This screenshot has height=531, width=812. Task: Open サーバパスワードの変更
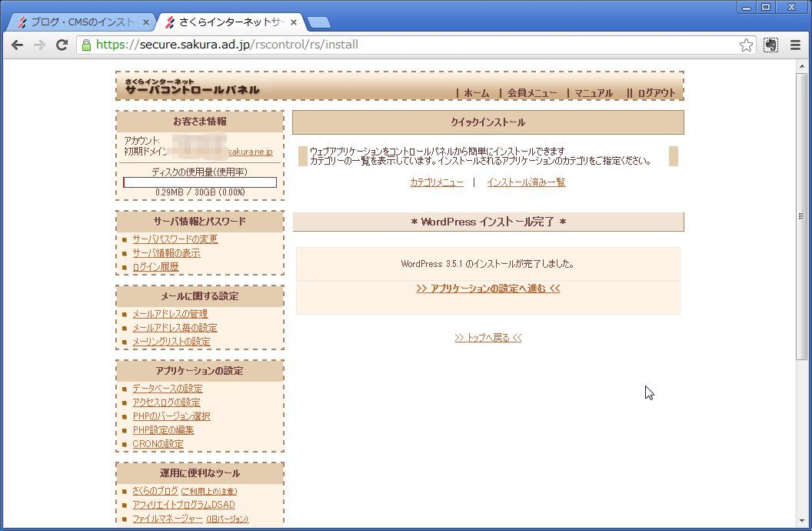175,239
